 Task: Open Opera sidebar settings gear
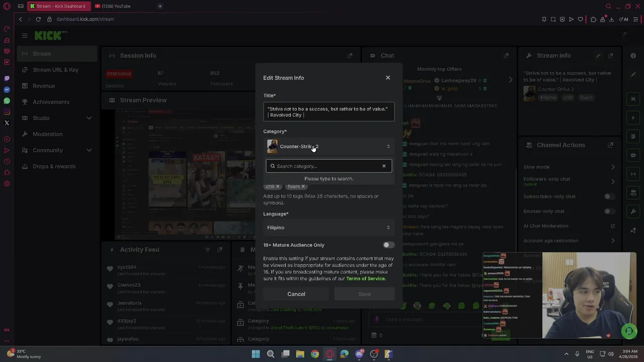pos(7,184)
